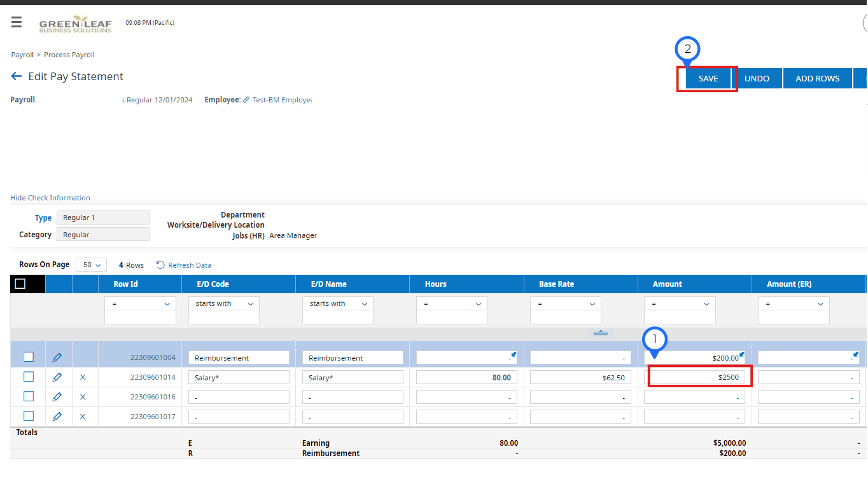
Task: Open the Row Id filter operator dropdown
Action: 140,303
